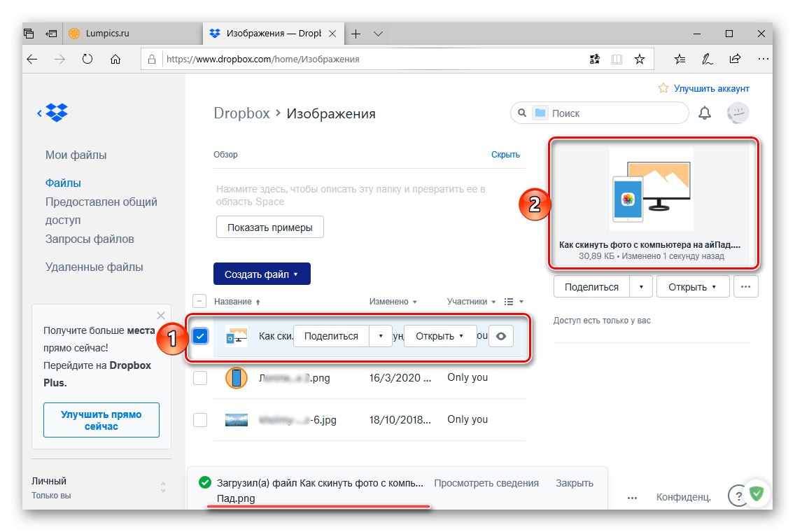Open the preview thumbnail in details panel
The image size is (795, 532).
coord(651,190)
